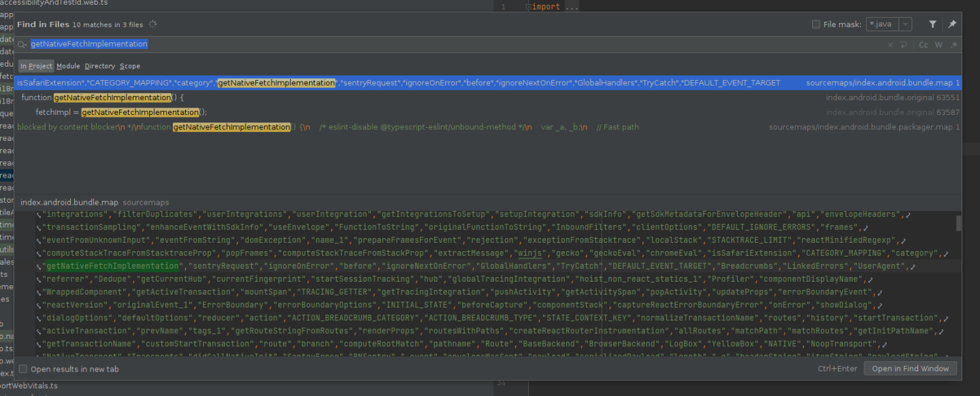Expand folded import region in background editor
Viewport: 980px width, 396px height.
click(x=527, y=7)
